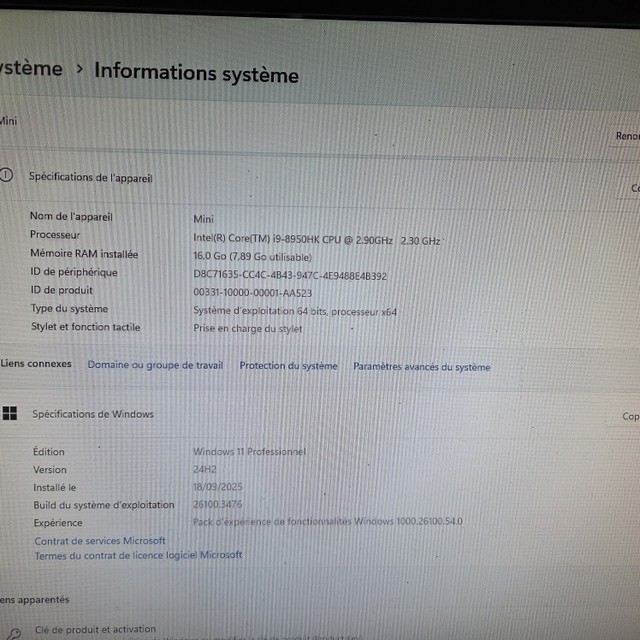Screen dimensions: 640x640
Task: Open Termes du contrat de licence logiciel Microsoft
Action: point(138,556)
